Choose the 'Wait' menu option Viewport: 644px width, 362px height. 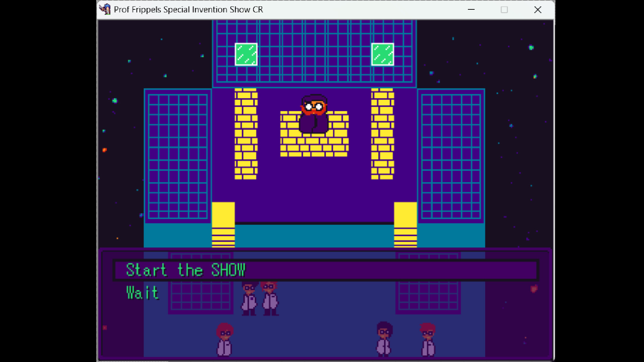tap(142, 293)
